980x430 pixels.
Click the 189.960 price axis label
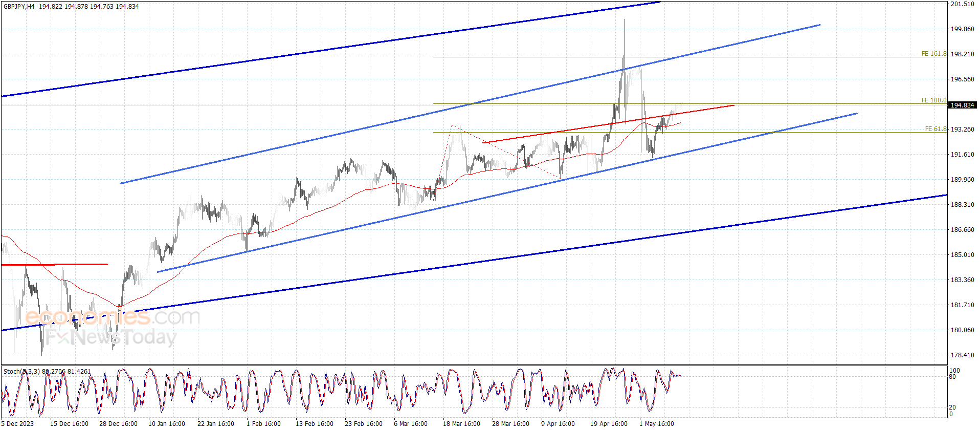[x=962, y=180]
